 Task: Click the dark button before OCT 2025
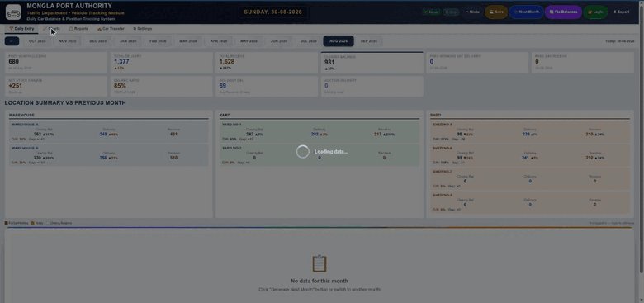pyautogui.click(x=12, y=41)
